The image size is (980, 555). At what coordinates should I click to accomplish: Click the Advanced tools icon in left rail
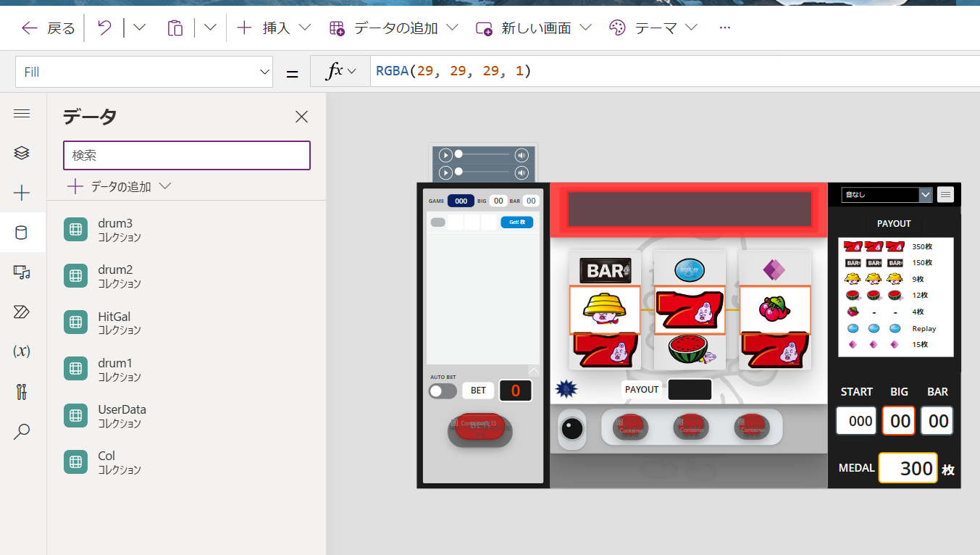tap(22, 391)
